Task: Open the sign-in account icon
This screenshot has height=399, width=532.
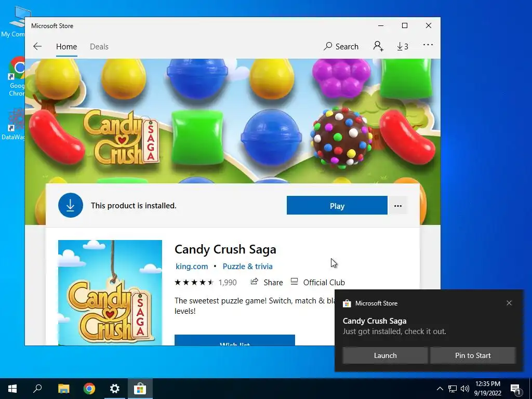Action: [378, 46]
